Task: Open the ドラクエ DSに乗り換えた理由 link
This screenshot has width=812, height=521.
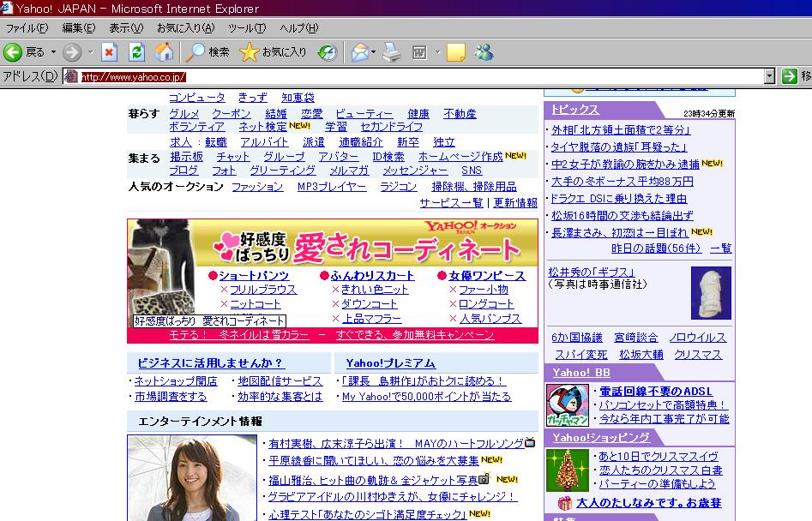Action: 619,199
